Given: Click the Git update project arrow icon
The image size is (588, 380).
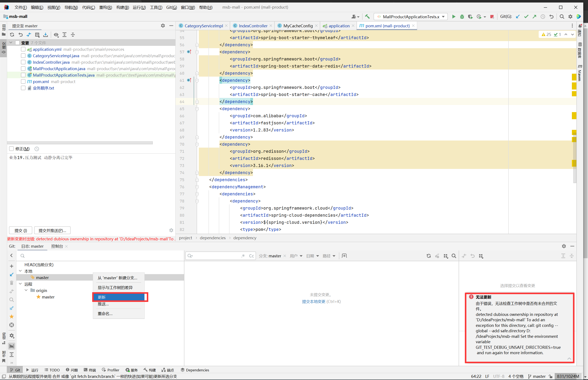Looking at the screenshot, I should click(518, 17).
